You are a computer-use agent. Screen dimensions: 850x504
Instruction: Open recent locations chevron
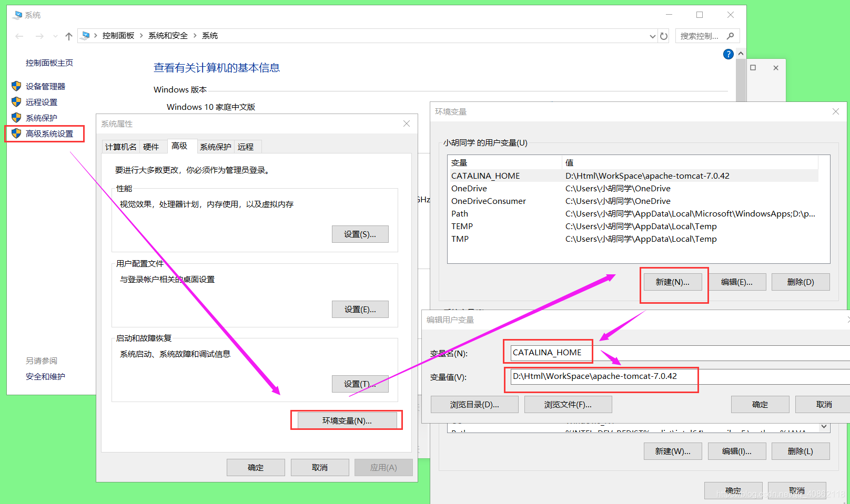55,36
